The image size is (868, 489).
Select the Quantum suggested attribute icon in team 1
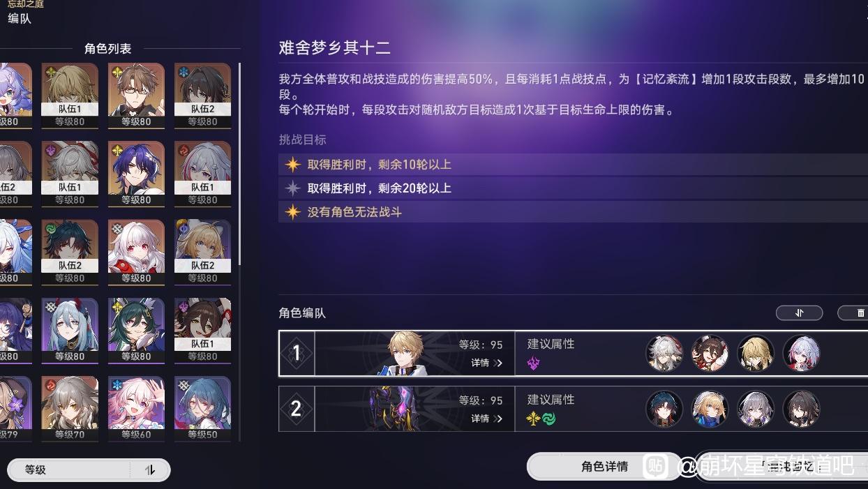tap(534, 363)
